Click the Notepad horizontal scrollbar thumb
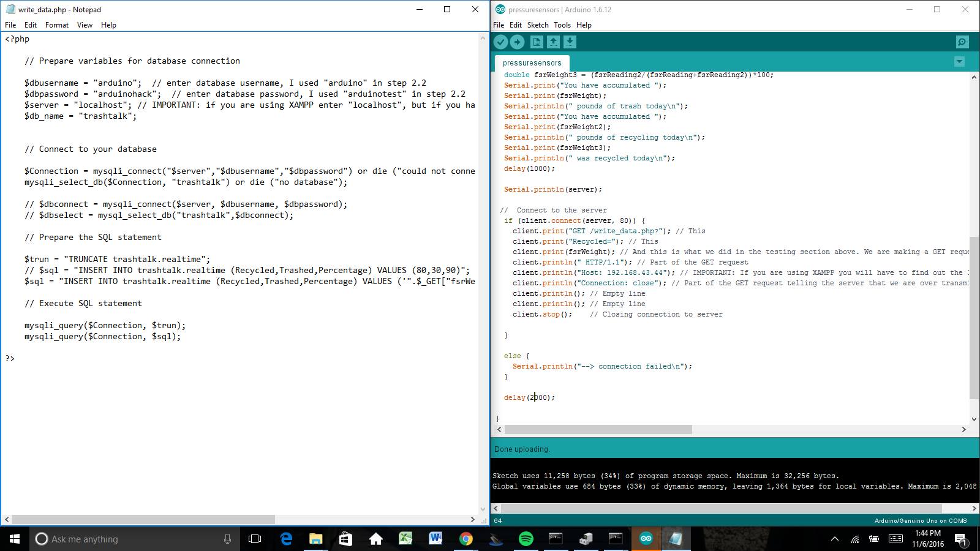The image size is (980, 551). coord(144,519)
